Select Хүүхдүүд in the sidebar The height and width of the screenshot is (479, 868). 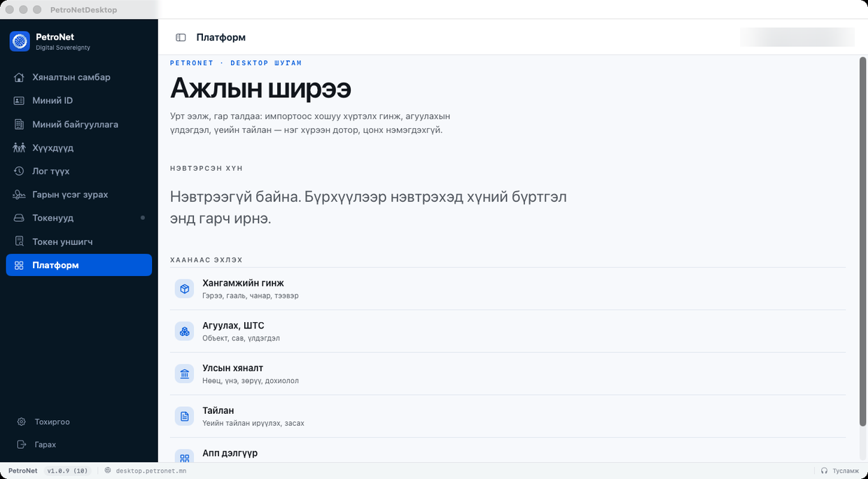point(79,148)
